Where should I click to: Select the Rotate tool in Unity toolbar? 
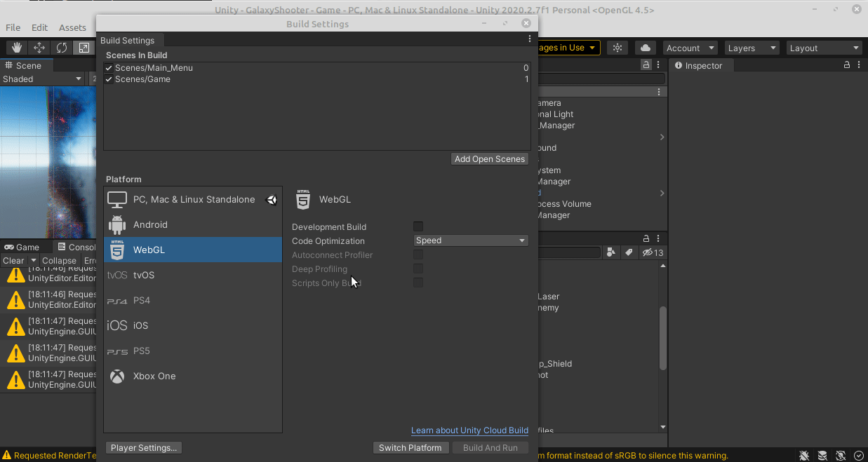(x=62, y=48)
